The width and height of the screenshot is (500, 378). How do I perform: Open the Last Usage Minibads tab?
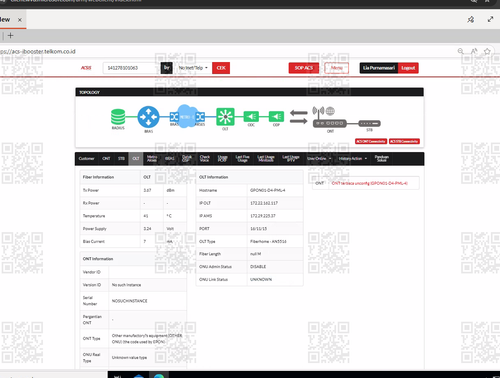tap(266, 159)
